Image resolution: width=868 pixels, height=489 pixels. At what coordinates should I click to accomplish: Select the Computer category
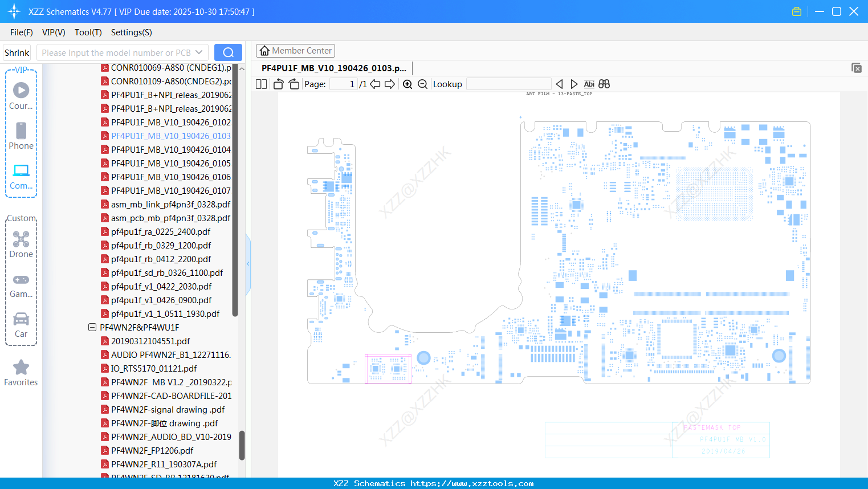pyautogui.click(x=21, y=177)
